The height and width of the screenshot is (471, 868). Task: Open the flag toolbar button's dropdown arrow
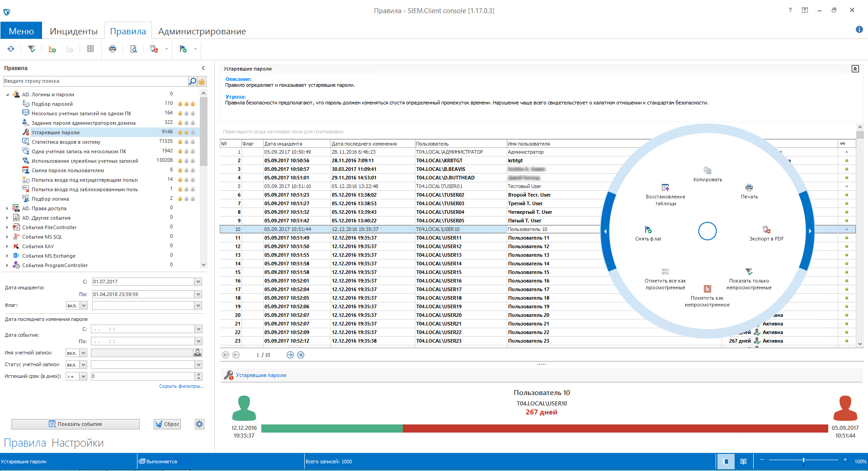195,49
